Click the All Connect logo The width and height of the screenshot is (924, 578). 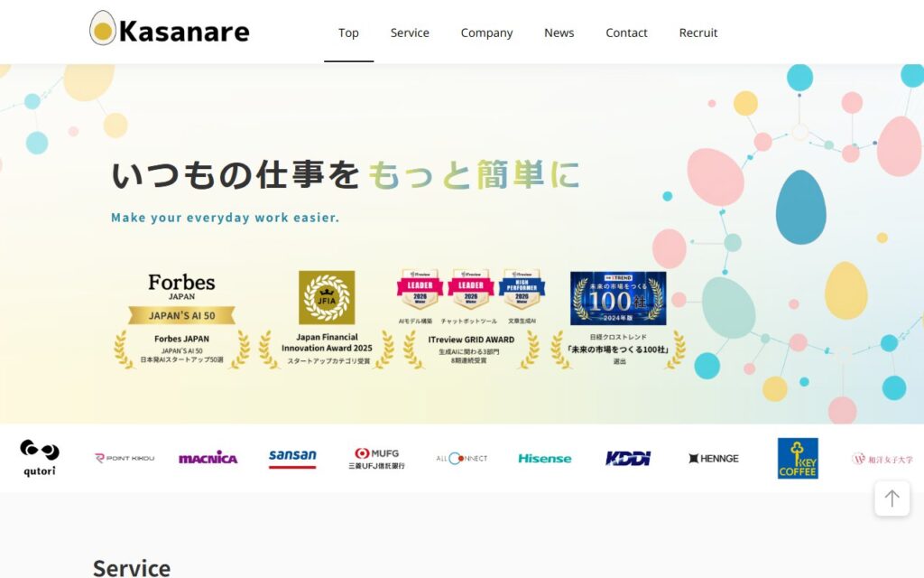click(x=461, y=458)
